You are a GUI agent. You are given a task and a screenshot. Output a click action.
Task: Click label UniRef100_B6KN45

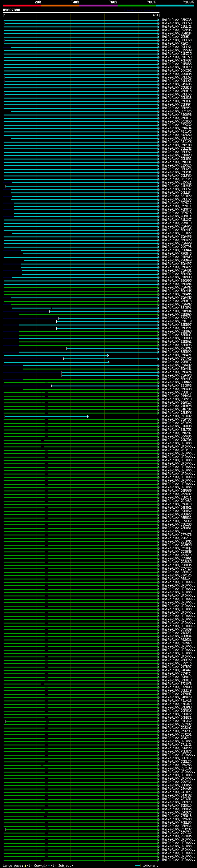tap(177, 382)
